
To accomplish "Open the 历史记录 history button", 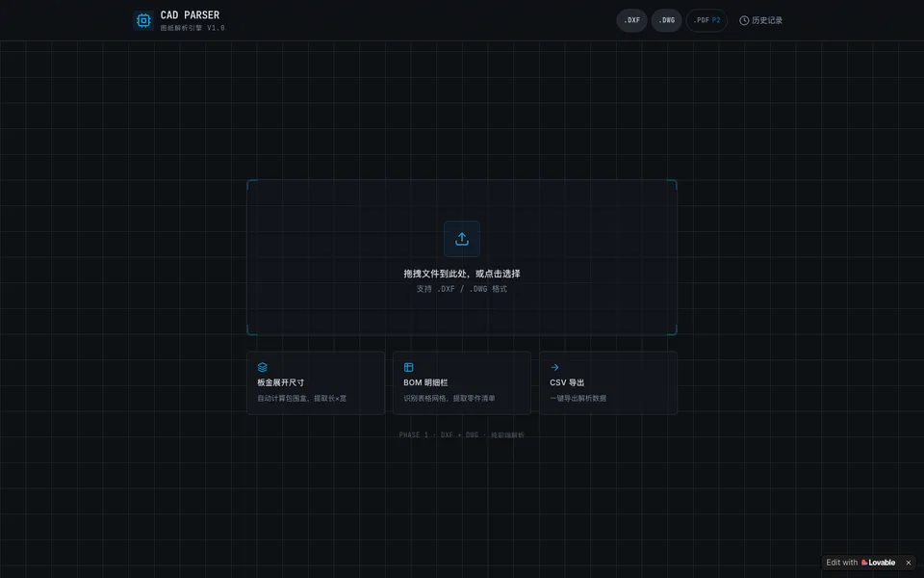I will (x=760, y=20).
